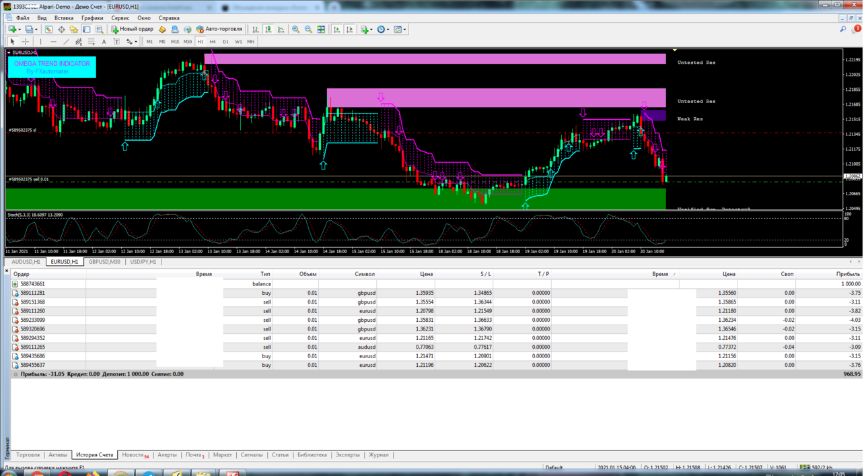Screen dimensions: 868x476
Task: Select the crosshair tool
Action: [26, 42]
